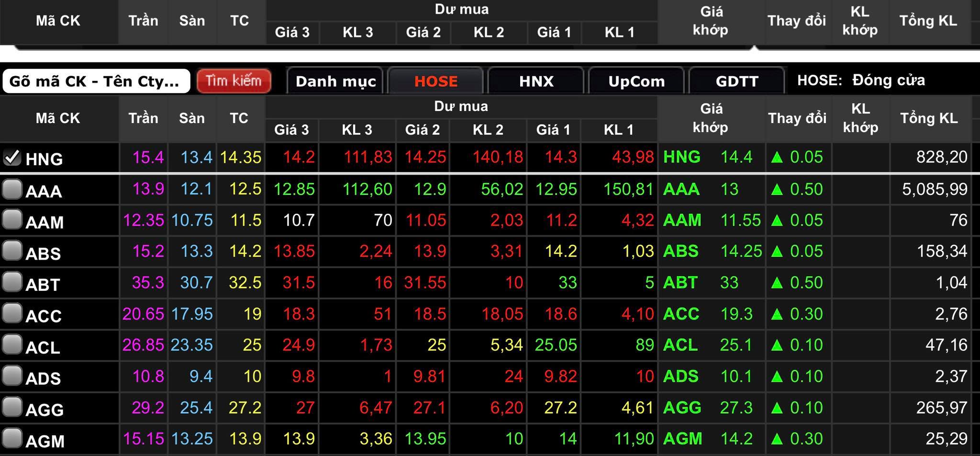This screenshot has width=980, height=456.
Task: Click AAA bid price 12.85
Action: [x=294, y=189]
